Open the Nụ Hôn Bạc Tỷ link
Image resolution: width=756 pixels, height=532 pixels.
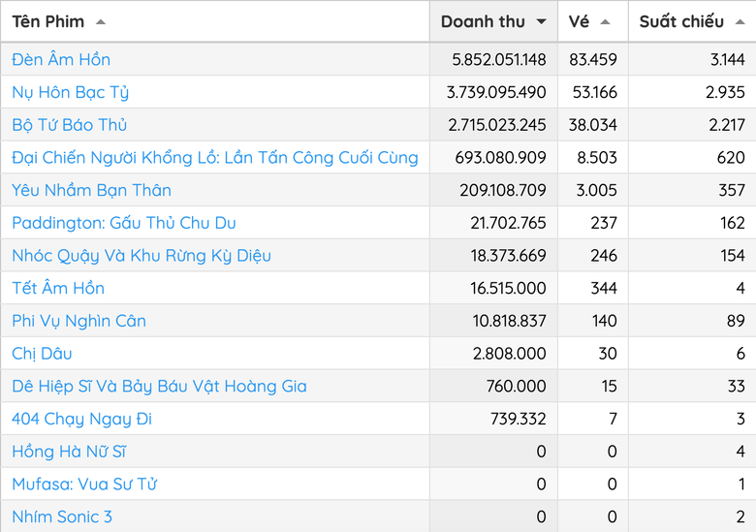click(71, 92)
